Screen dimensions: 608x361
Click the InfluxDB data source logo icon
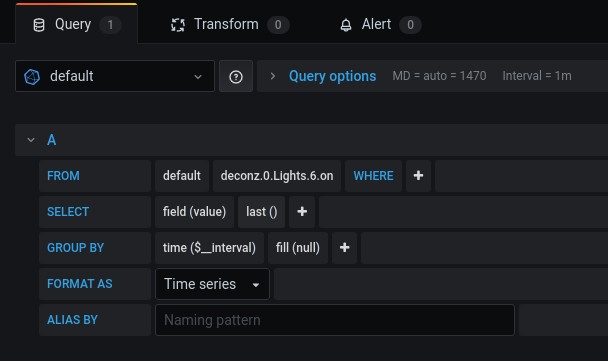[32, 76]
